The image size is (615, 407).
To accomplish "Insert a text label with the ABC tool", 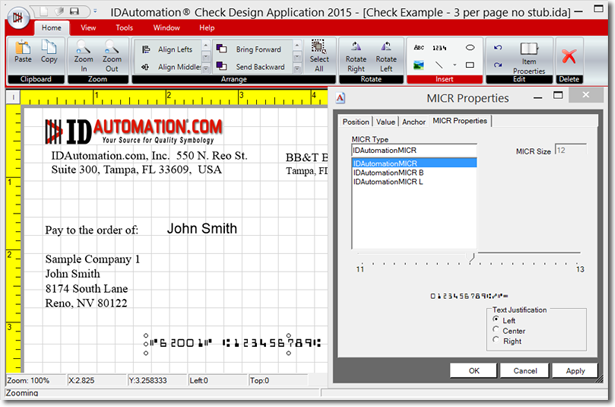I will [419, 47].
